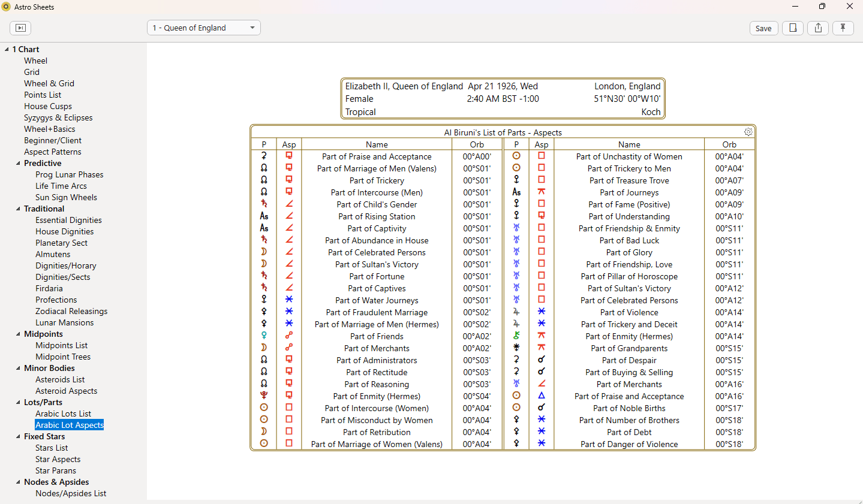Screen dimensions: 863x504
Task: Open the Wheel sheet
Action: (35, 61)
